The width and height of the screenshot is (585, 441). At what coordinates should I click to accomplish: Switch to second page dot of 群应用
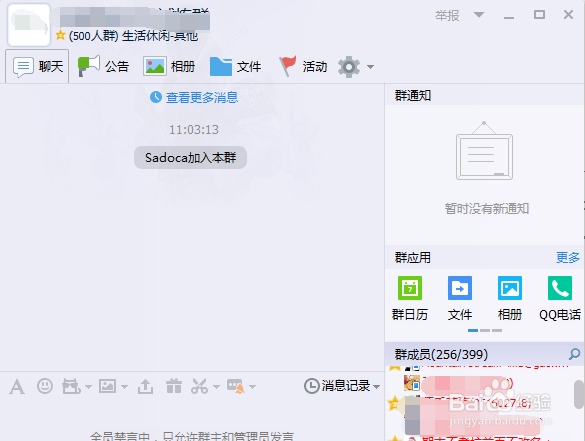click(x=485, y=331)
